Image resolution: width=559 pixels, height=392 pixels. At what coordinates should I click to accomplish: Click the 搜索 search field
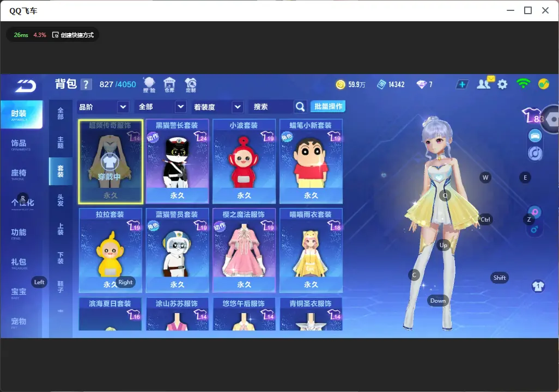coord(271,107)
